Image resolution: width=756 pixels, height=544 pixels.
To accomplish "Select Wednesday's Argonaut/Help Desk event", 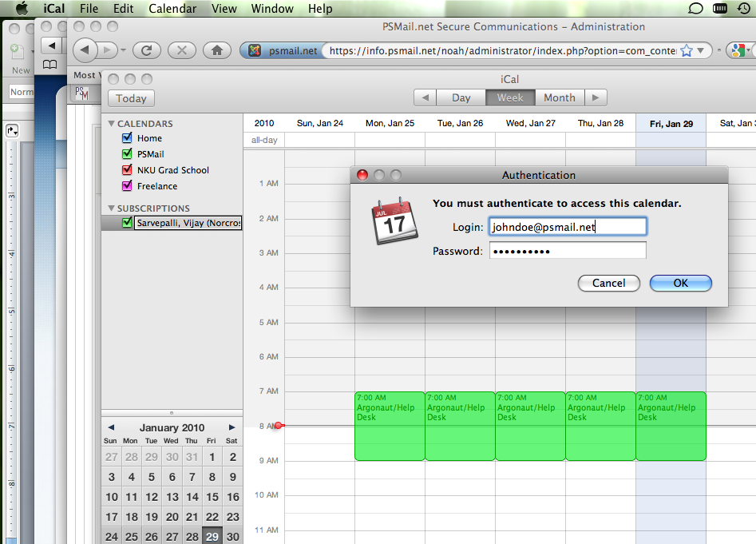I will pos(530,427).
